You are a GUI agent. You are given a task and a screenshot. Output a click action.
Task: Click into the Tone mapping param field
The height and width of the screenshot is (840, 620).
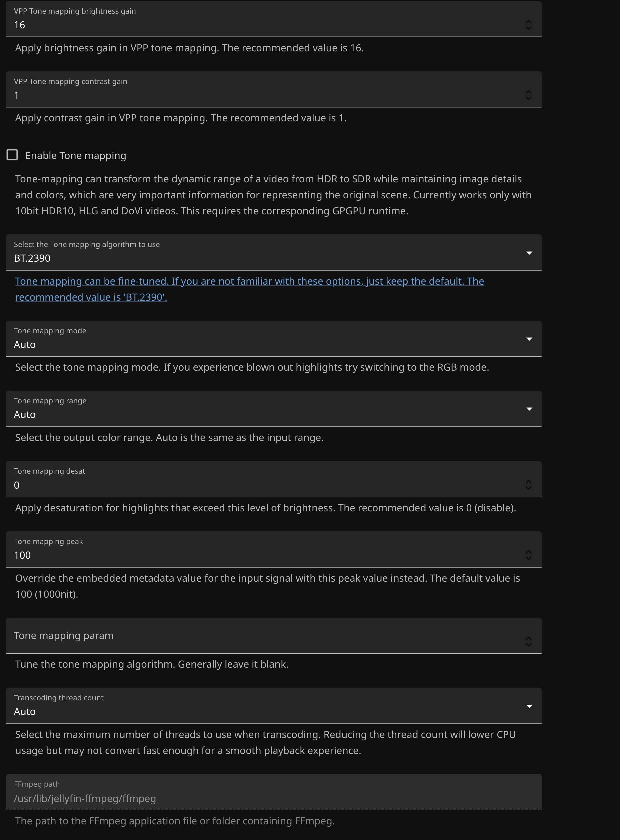[263, 636]
